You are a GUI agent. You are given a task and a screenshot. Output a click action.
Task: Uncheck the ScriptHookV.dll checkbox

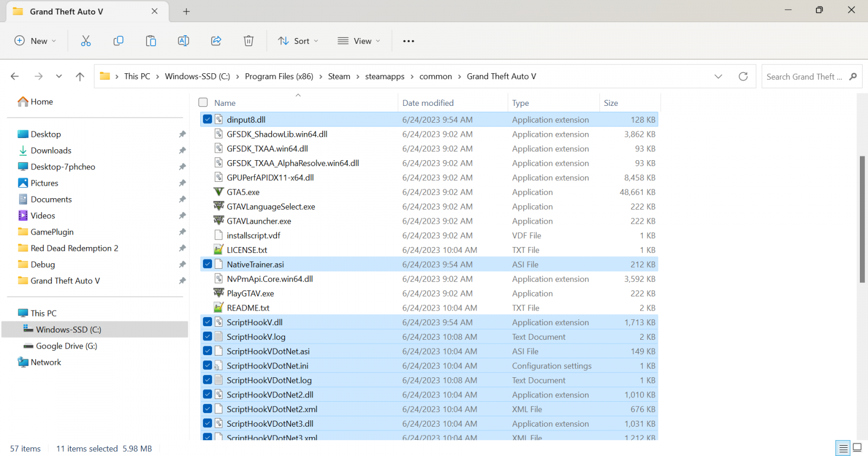click(x=207, y=322)
